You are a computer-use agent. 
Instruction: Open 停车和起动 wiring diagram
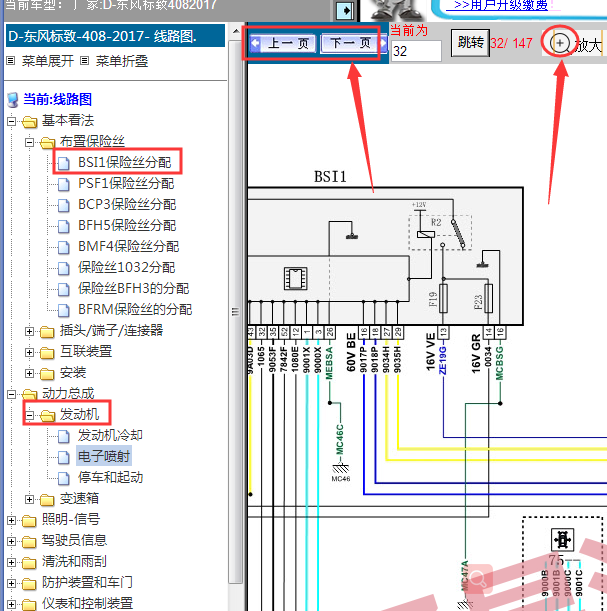pos(110,477)
